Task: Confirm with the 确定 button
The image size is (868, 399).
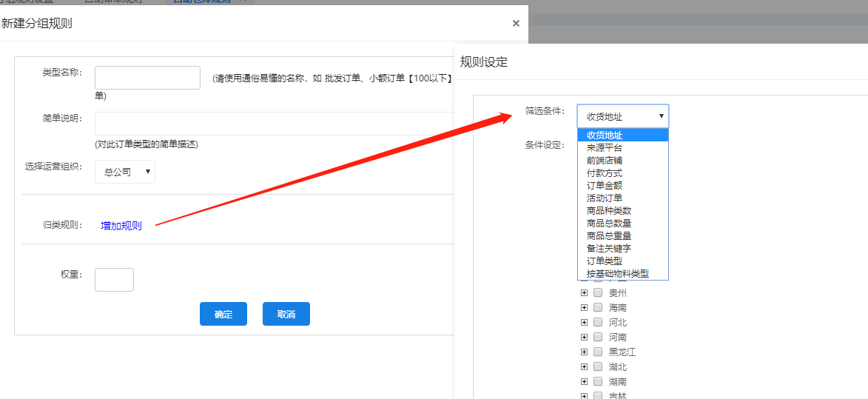Action: [x=223, y=314]
